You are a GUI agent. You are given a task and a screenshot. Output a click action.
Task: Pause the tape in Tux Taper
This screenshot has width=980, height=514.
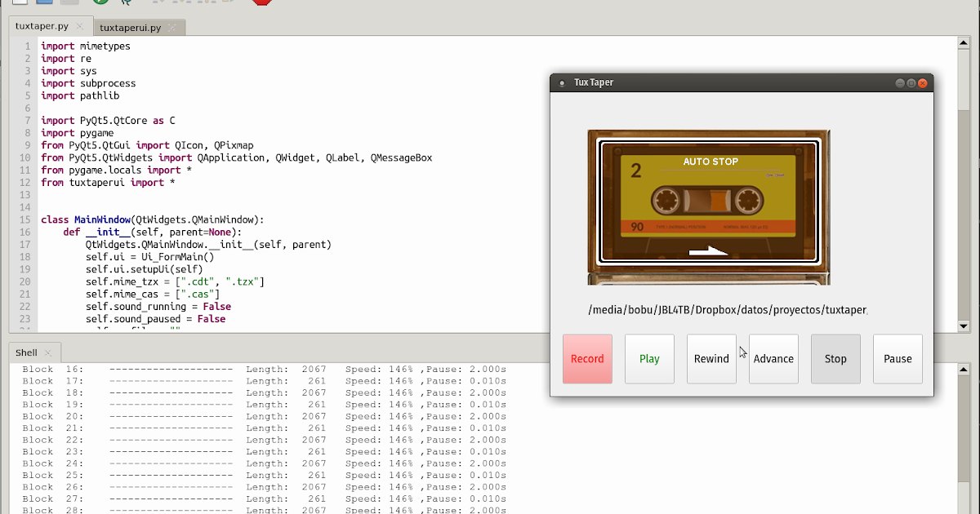(898, 358)
